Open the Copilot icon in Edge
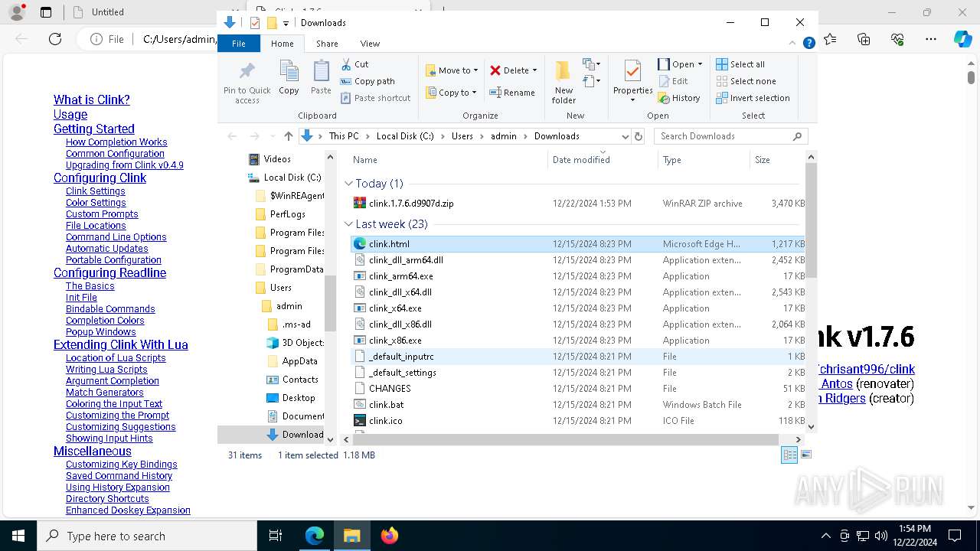This screenshot has height=551, width=980. pos(962,39)
